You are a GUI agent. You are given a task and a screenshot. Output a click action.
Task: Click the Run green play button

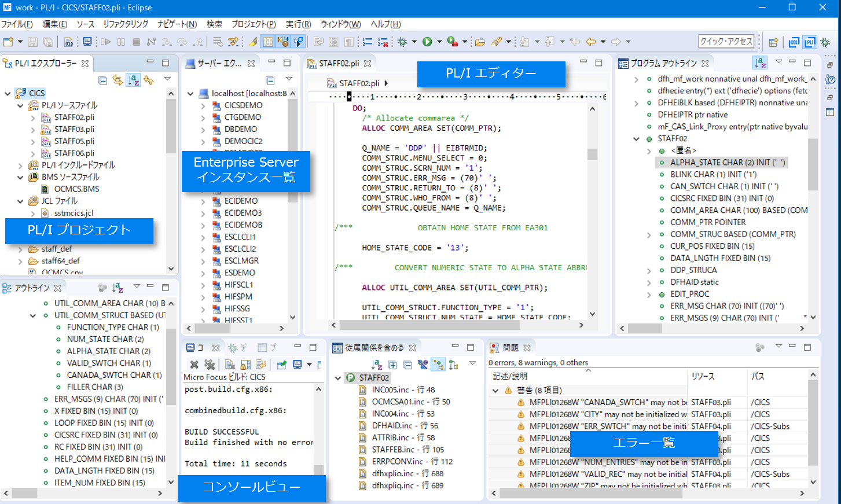pyautogui.click(x=427, y=42)
